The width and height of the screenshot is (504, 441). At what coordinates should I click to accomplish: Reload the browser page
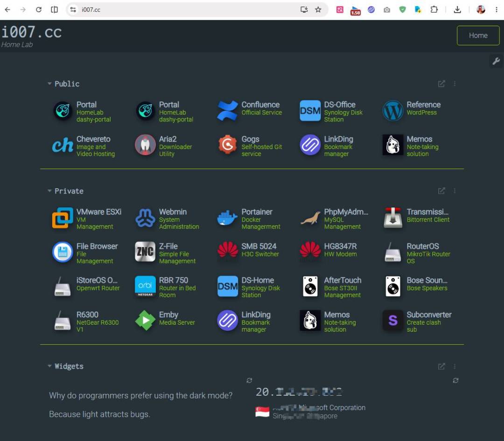[39, 10]
